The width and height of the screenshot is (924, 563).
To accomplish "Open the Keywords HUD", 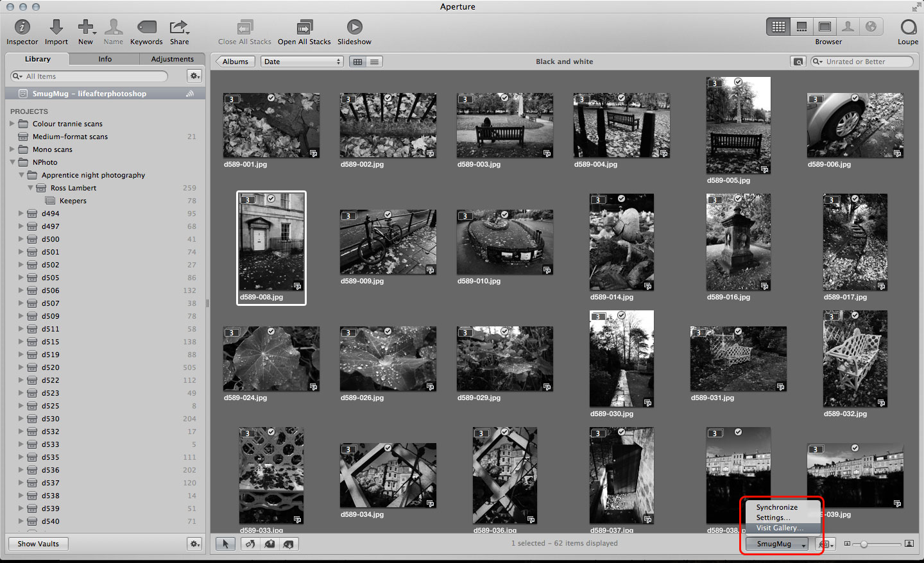I will tap(146, 27).
